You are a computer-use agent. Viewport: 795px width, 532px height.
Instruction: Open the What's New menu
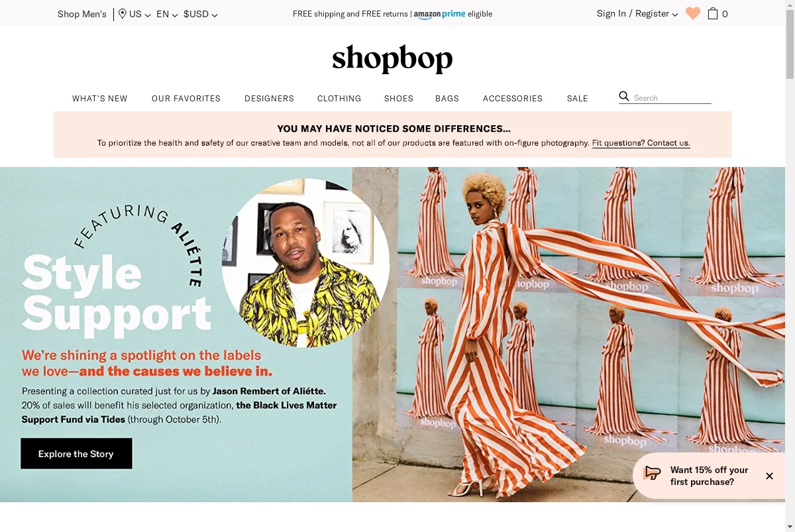point(100,98)
